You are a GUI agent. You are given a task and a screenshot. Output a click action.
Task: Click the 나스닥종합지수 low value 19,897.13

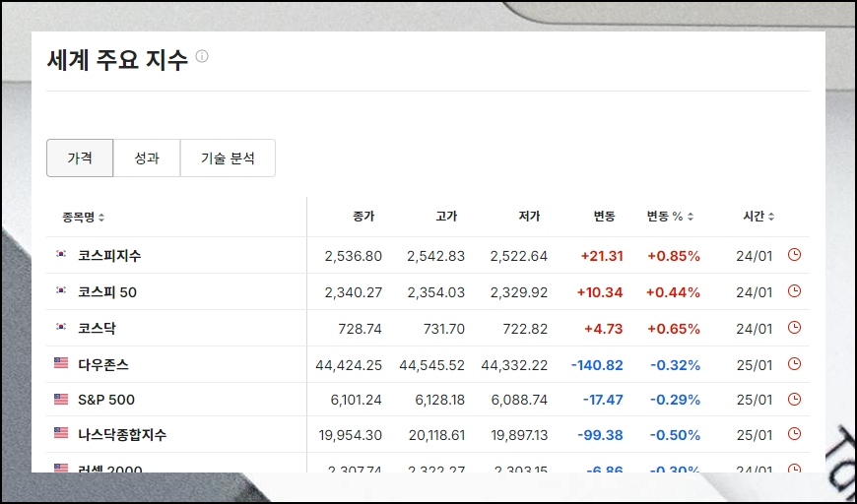click(519, 435)
